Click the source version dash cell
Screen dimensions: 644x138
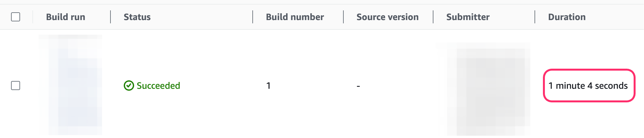[358, 86]
